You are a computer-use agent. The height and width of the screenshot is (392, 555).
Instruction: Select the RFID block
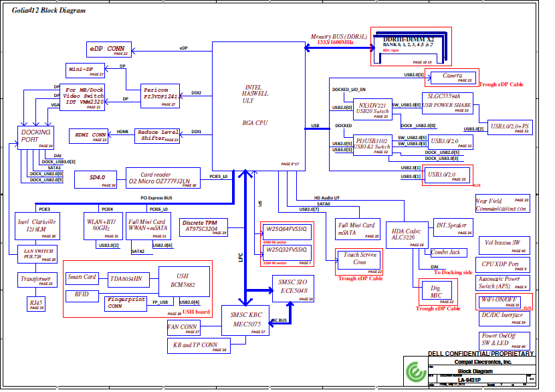point(82,296)
